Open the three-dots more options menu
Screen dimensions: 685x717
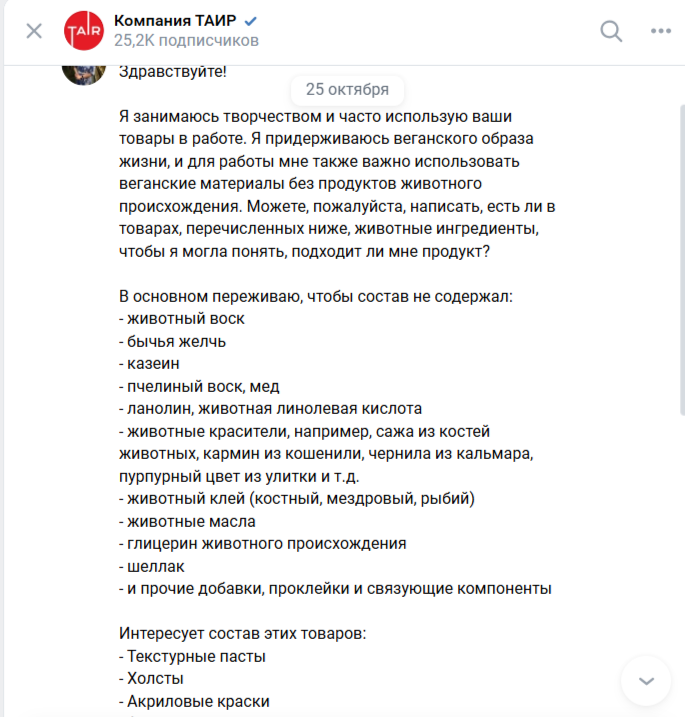pos(661,31)
